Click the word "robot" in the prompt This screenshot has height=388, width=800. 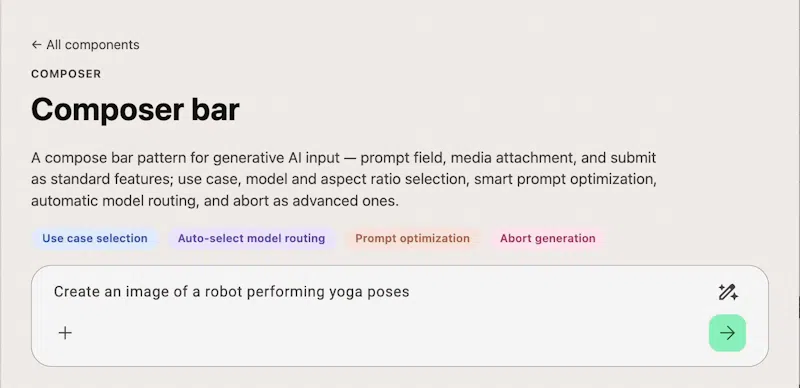point(222,292)
